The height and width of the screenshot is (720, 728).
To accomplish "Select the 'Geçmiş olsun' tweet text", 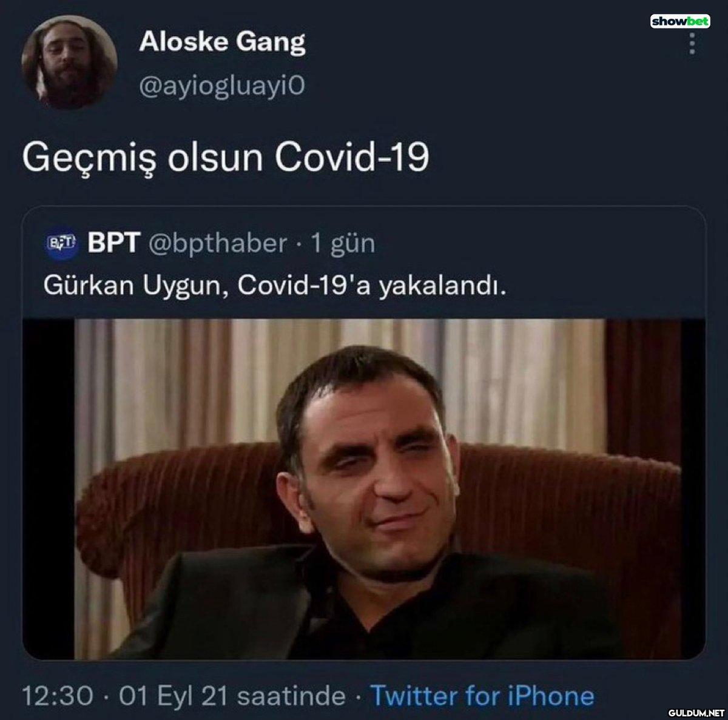I will (x=226, y=157).
